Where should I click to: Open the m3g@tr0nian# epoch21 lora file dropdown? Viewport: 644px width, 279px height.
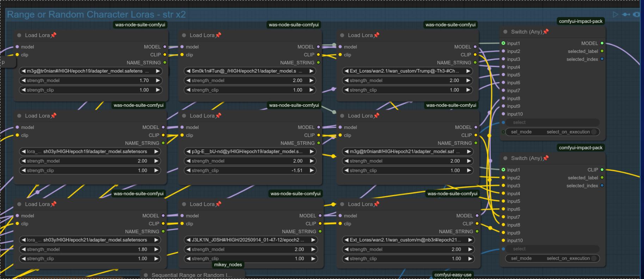click(x=407, y=151)
